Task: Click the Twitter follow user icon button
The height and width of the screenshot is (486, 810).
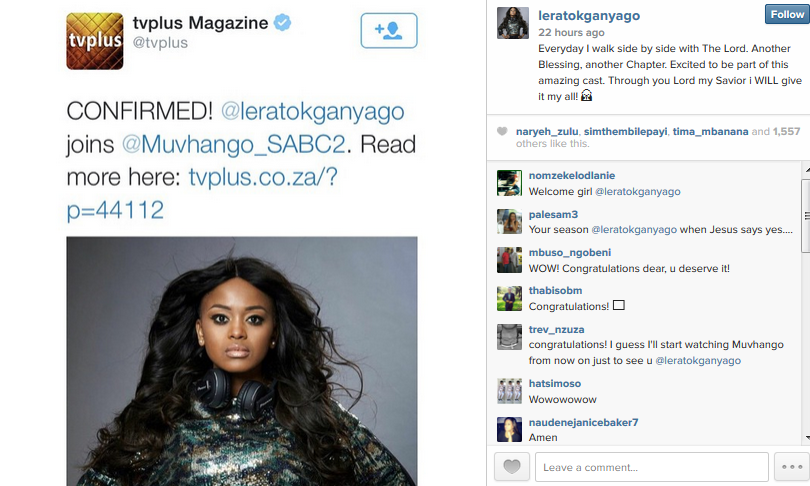Action: [388, 30]
